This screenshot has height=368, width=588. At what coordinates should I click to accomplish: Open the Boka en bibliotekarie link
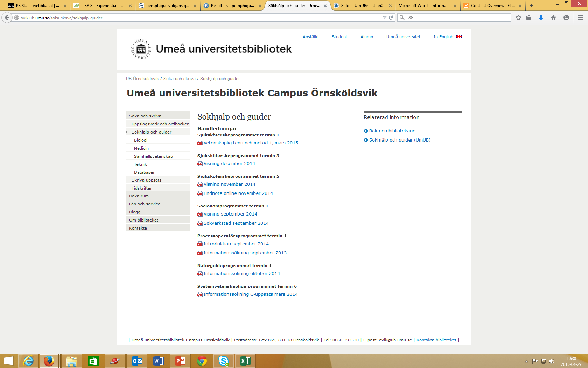tap(392, 131)
